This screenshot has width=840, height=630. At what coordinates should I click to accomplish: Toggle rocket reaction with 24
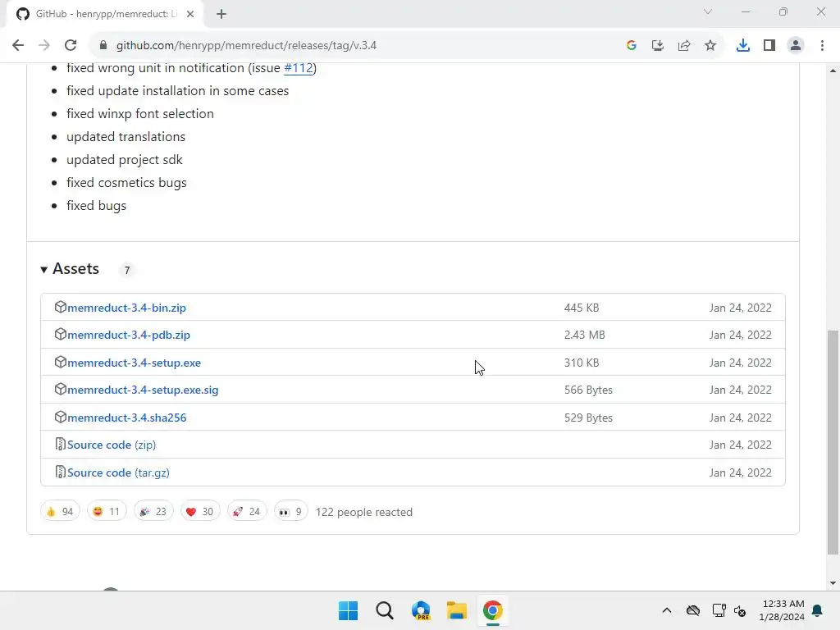point(246,512)
